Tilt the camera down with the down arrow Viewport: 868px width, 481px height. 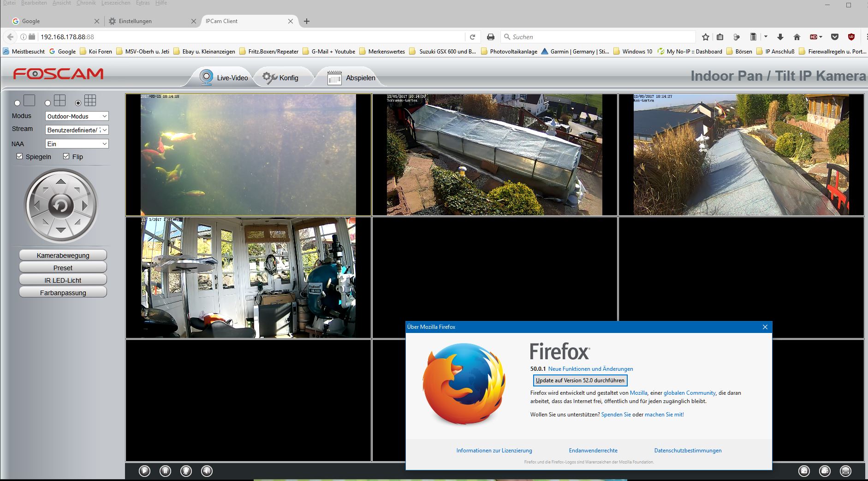pos(61,230)
